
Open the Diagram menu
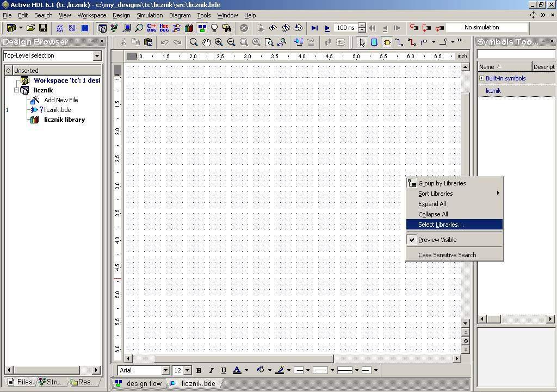(x=180, y=15)
